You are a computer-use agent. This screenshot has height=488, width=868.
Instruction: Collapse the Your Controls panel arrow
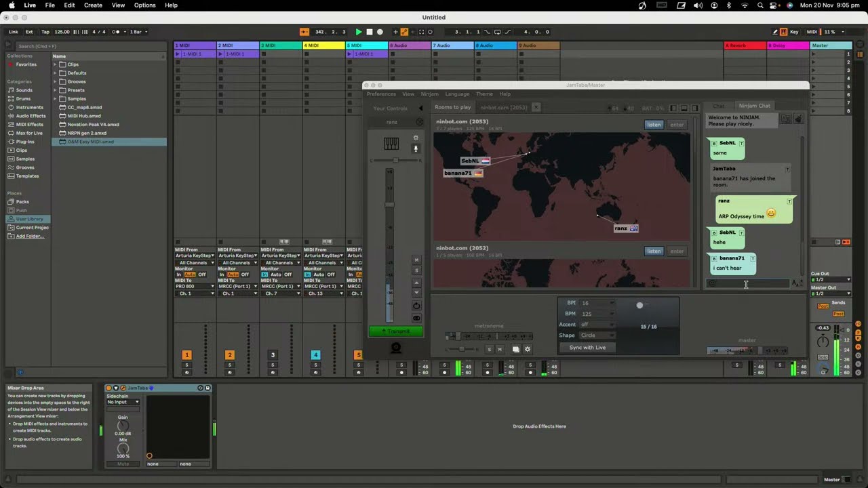point(420,108)
